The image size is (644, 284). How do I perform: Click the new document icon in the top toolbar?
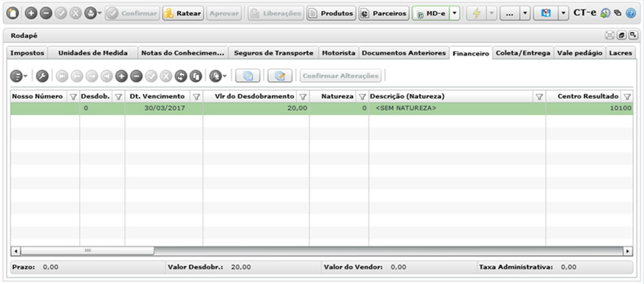click(13, 14)
